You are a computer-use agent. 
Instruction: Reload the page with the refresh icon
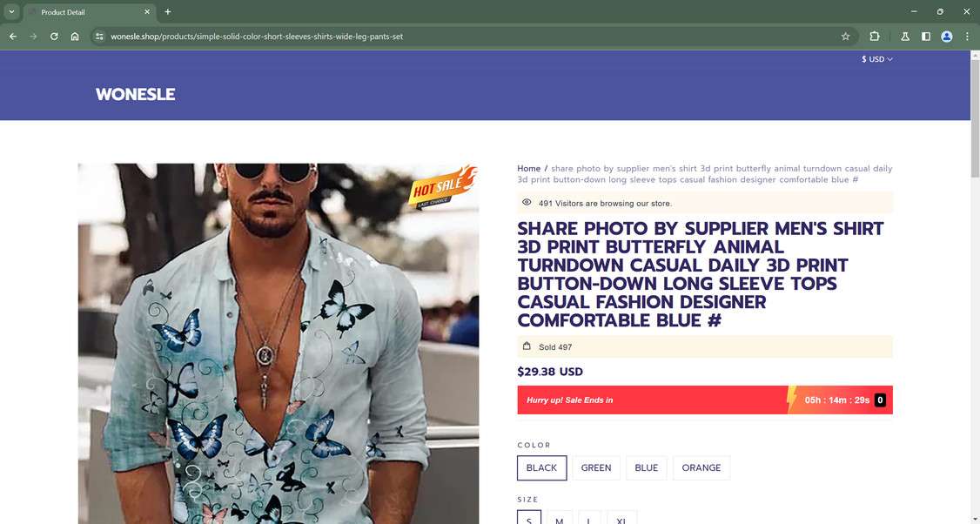point(54,37)
